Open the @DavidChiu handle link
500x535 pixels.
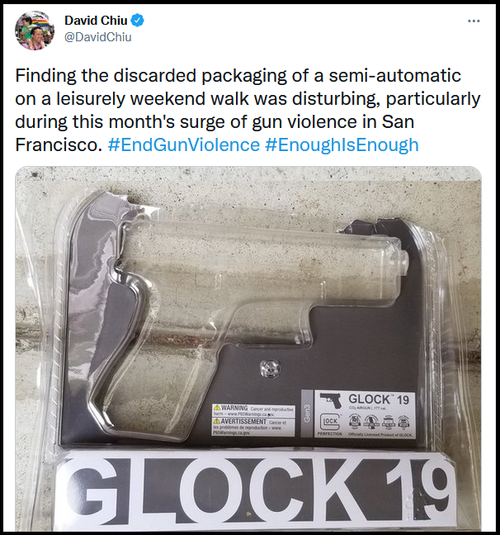[x=98, y=37]
